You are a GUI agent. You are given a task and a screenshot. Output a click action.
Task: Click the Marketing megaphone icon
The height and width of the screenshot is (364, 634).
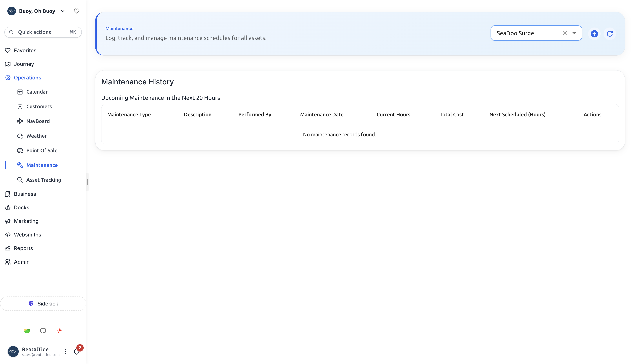point(8,221)
